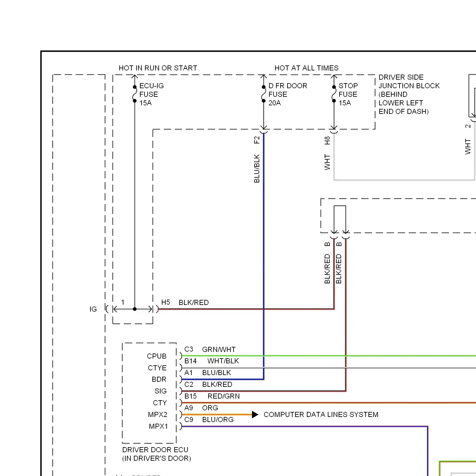Viewport: 476px width, 476px height.
Task: Click the STOP fuse symbol
Action: [x=334, y=94]
